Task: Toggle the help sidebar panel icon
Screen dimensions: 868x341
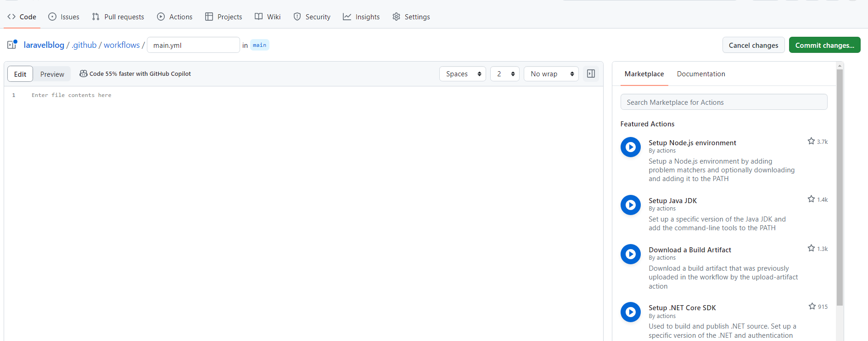Action: 591,74
